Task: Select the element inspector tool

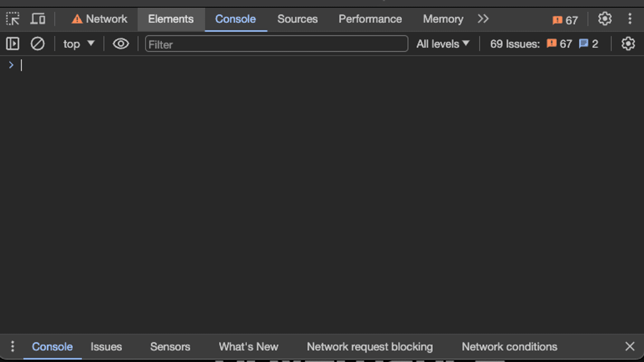Action: coord(13,19)
